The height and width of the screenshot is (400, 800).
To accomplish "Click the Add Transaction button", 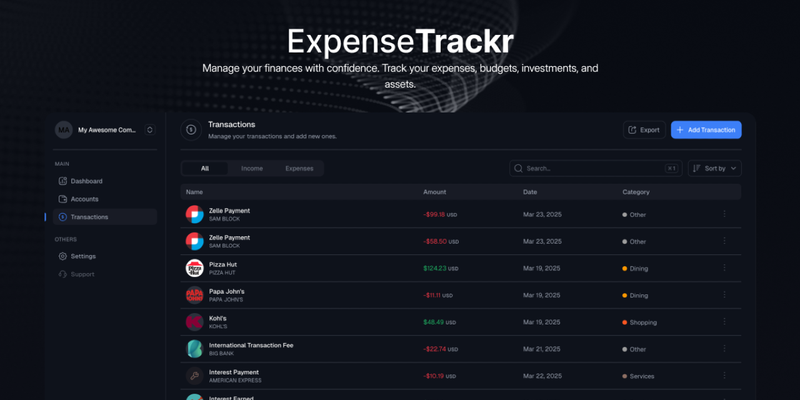I will pos(706,130).
